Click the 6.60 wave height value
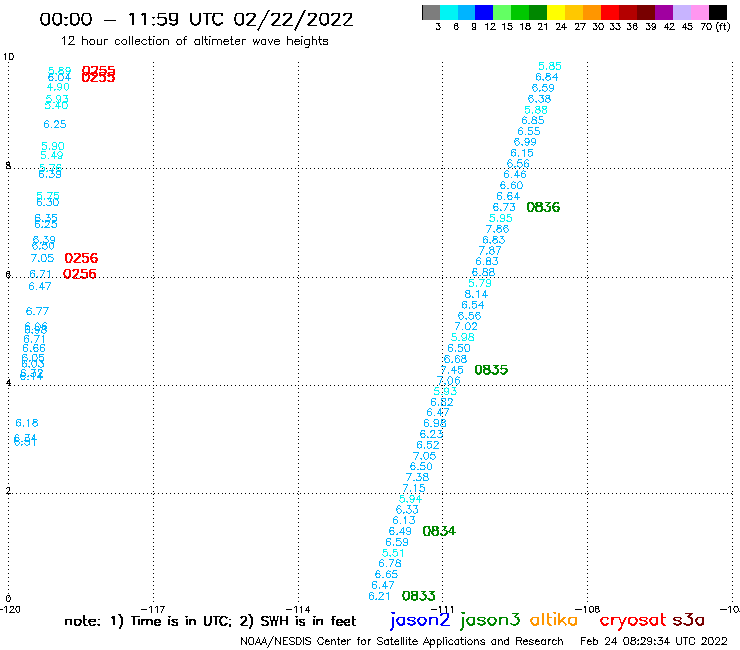The image size is (740, 650). click(x=512, y=185)
